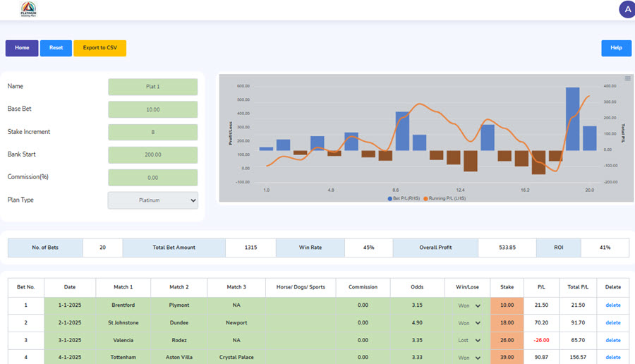This screenshot has height=364, width=635.
Task: Export data using Export to CSV
Action: tap(99, 48)
